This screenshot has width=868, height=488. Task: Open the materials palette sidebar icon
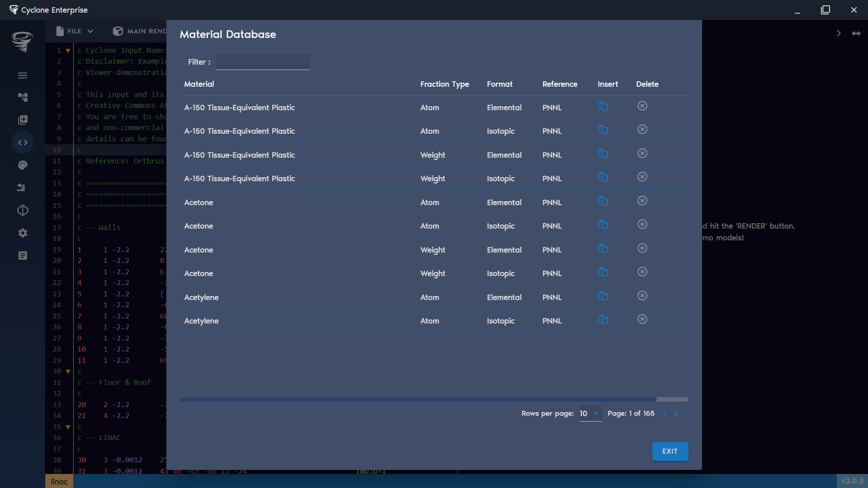[x=22, y=165]
